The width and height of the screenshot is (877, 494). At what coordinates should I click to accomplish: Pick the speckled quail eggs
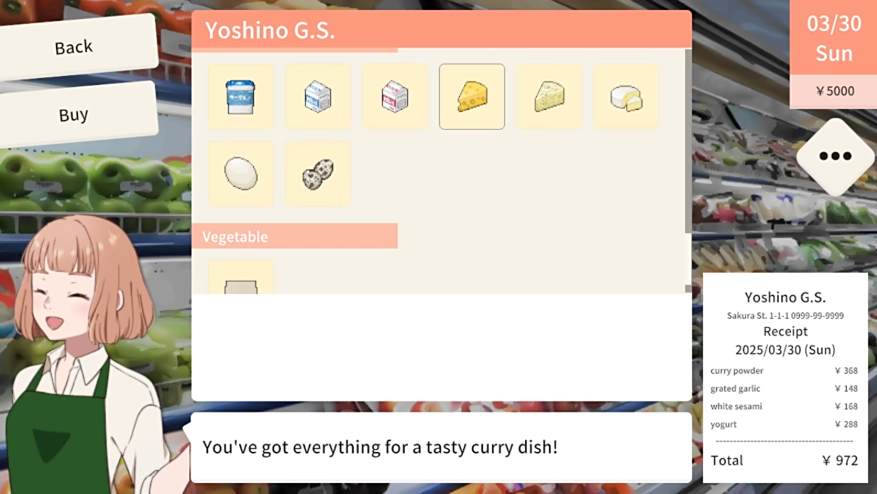point(318,174)
